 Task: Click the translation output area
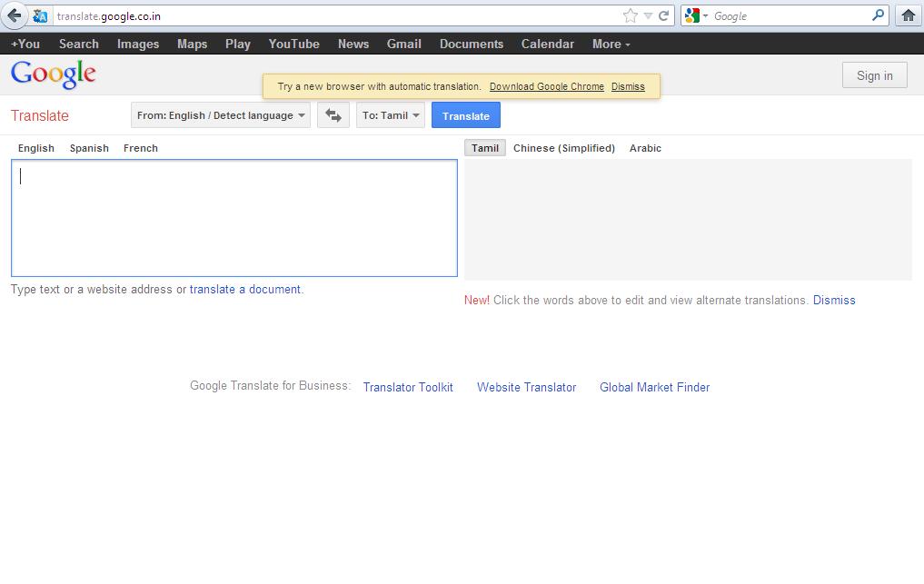(688, 219)
